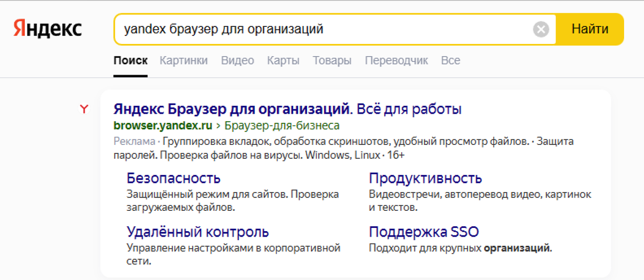Show all services via Все

tap(450, 61)
